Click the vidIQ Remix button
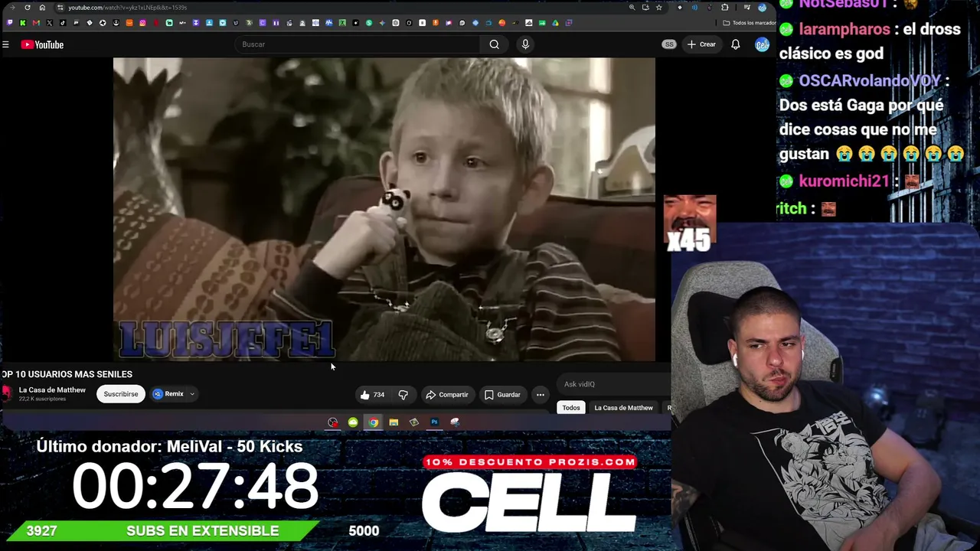The image size is (980, 551). click(169, 394)
